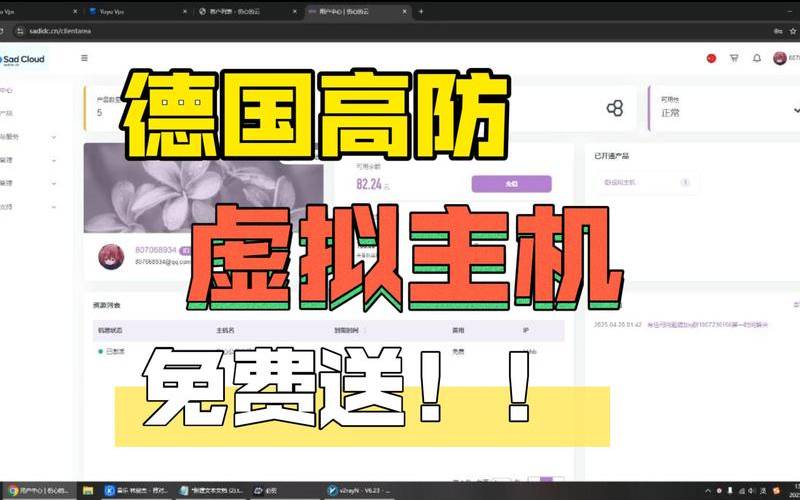This screenshot has height=500, width=800.
Task: Open the second sidebar menu item
Action: tap(7, 113)
